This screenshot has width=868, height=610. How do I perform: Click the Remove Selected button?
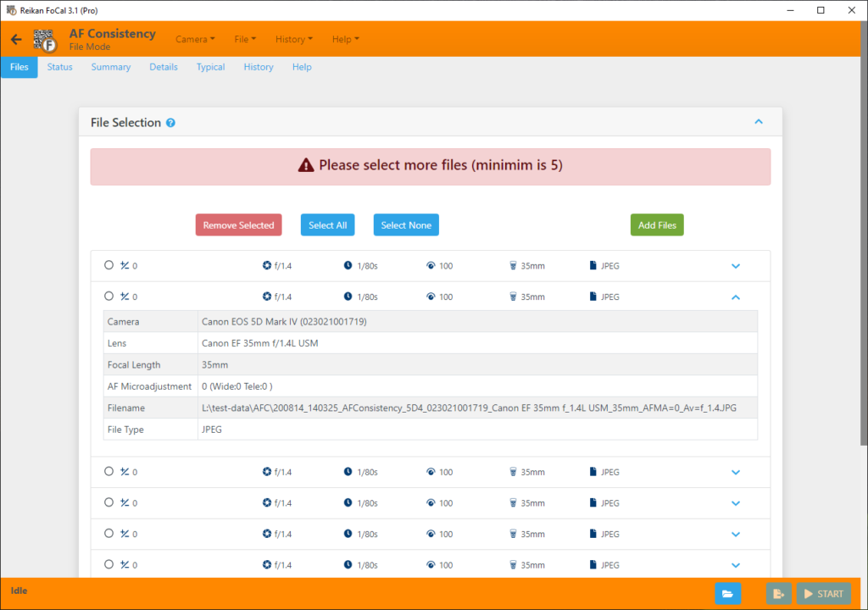tap(238, 225)
